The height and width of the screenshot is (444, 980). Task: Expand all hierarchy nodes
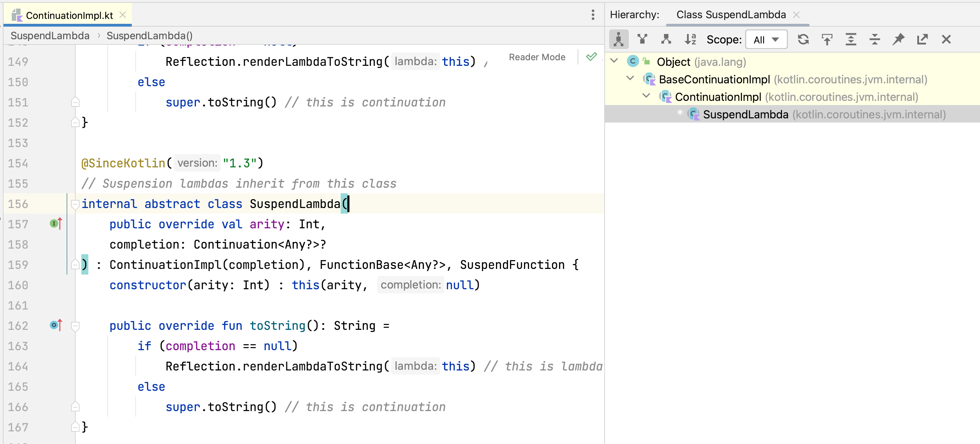pos(851,39)
